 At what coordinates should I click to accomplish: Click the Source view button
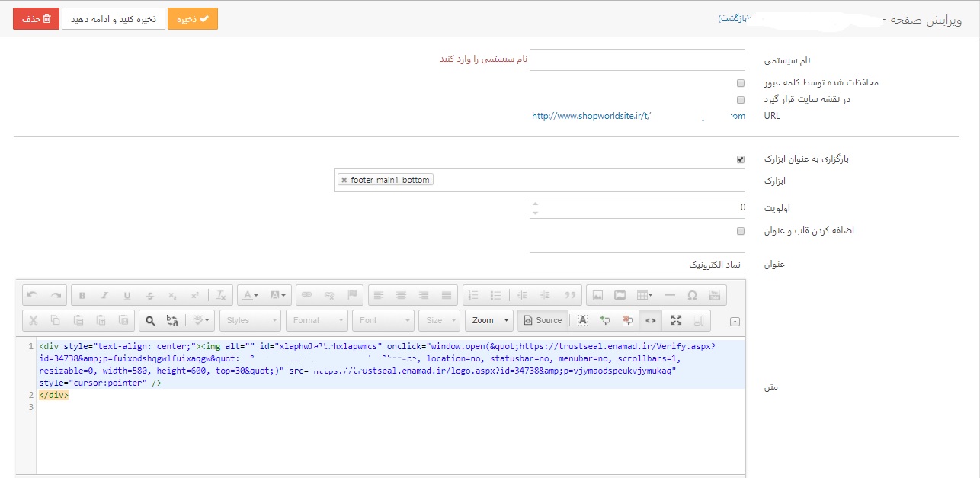542,320
